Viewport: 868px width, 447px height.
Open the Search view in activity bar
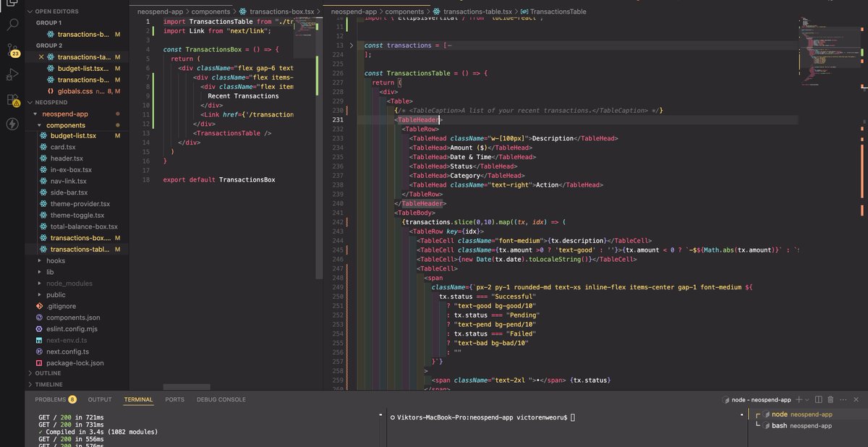click(x=12, y=25)
